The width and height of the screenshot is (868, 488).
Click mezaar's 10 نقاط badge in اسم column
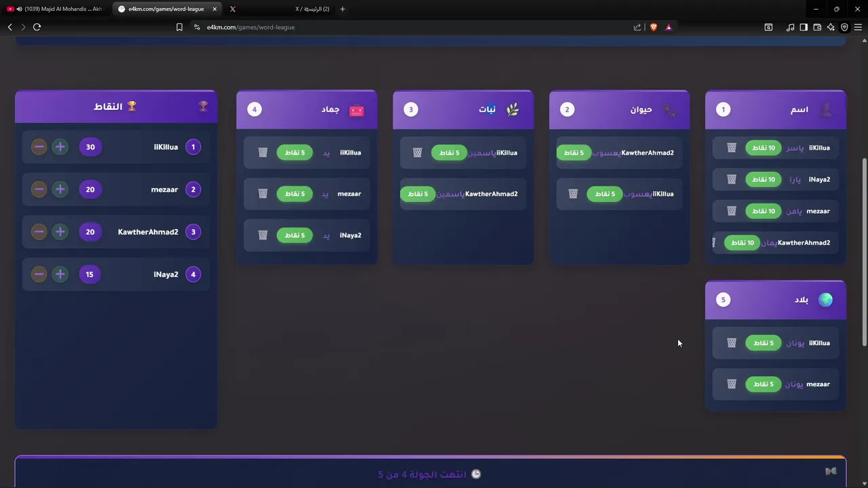pyautogui.click(x=763, y=211)
